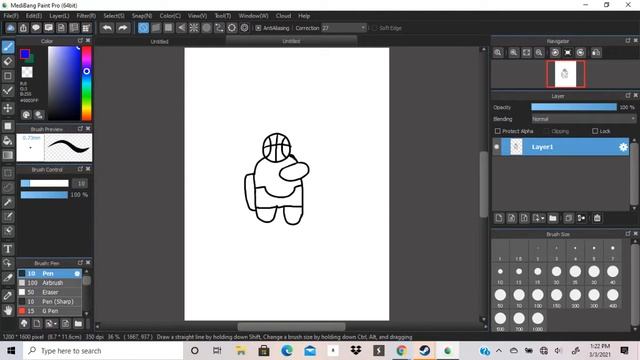The height and width of the screenshot is (360, 640).
Task: Switch to the second Untitled tab
Action: (291, 41)
